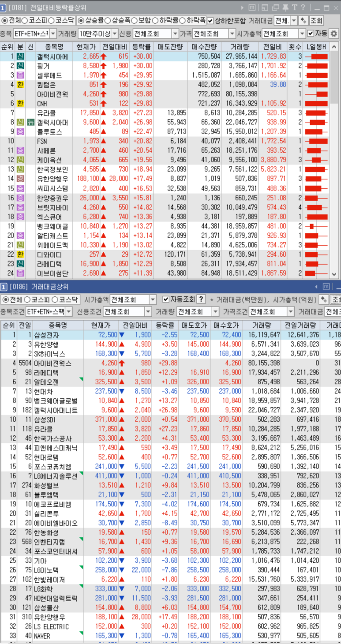Click the small left-arrow icon in 0186 title bar
Image resolution: width=341 pixels, height=644 pixels.
[x=316, y=286]
